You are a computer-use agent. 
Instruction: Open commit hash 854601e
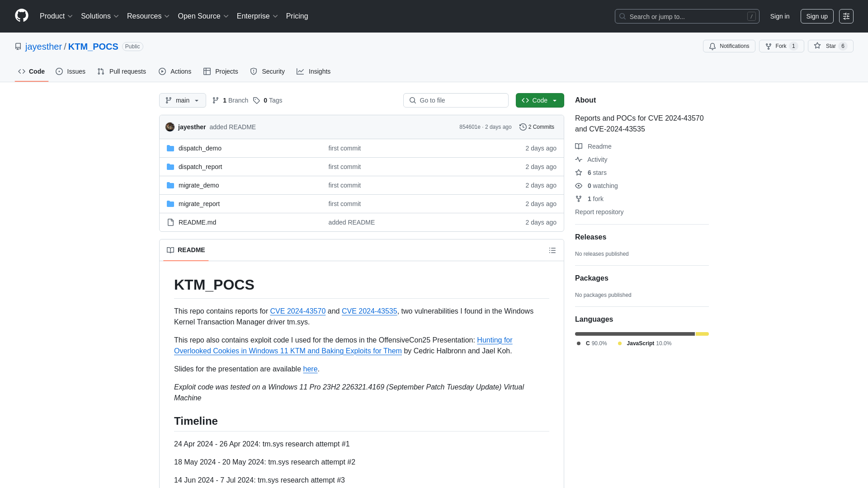[470, 127]
